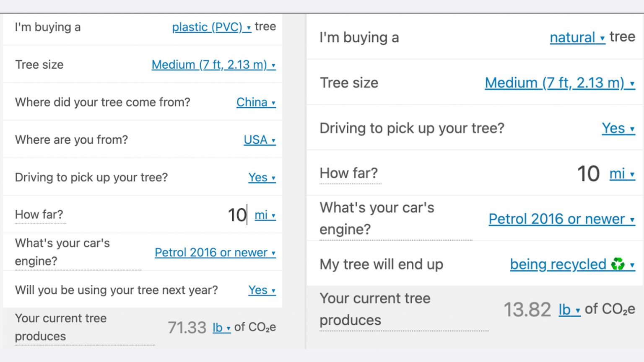The image size is (644, 362).
Task: Expand the left panel's Medium tree size selector
Action: coord(213,65)
